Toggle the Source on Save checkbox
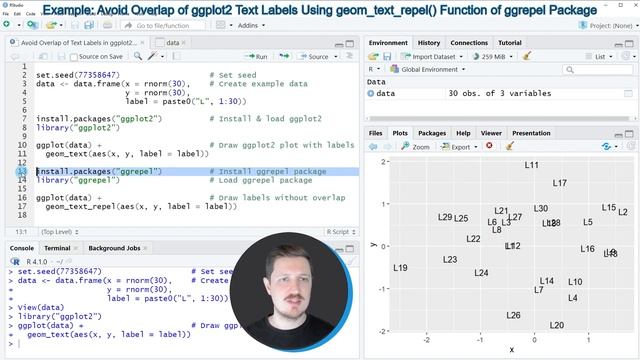This screenshot has width=640, height=360. tap(73, 57)
